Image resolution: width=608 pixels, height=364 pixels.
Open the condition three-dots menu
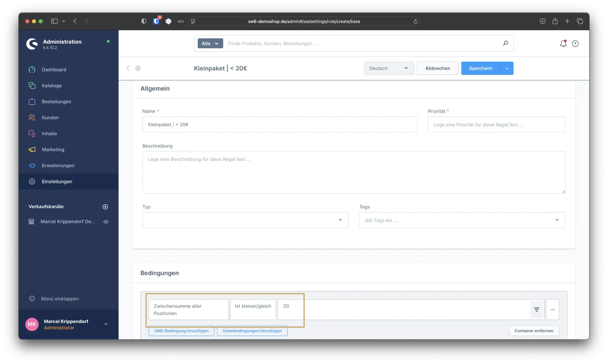[x=553, y=310]
